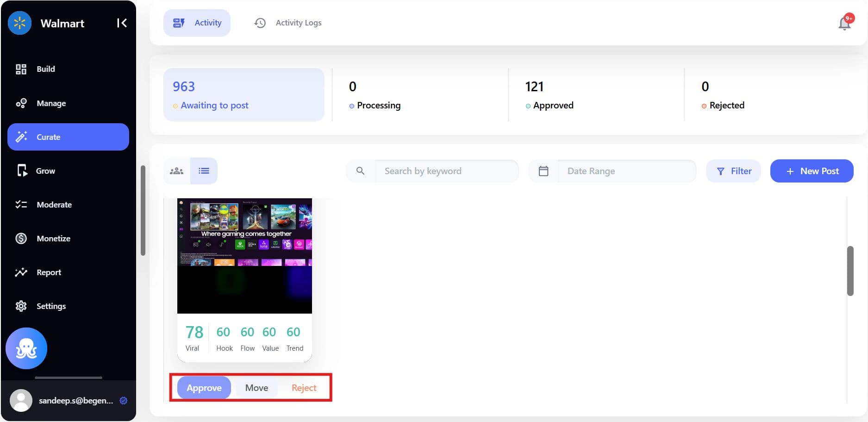
Task: Open the Filter options
Action: [x=733, y=171]
